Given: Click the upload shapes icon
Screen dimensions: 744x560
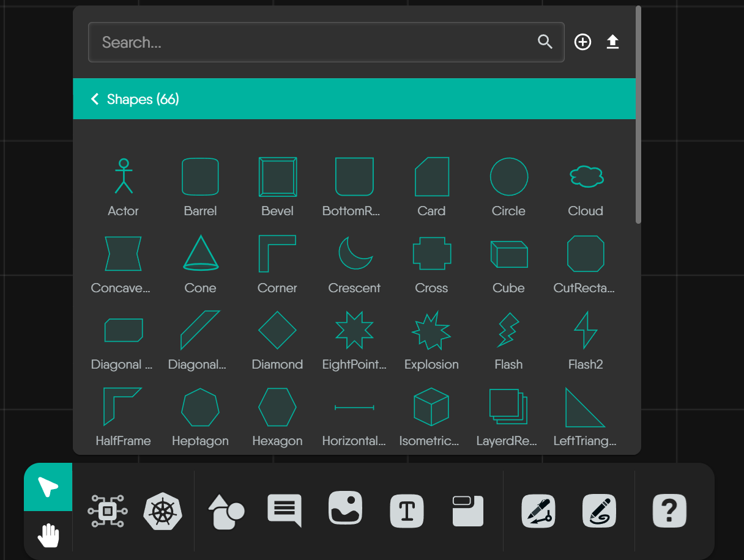Looking at the screenshot, I should (612, 42).
